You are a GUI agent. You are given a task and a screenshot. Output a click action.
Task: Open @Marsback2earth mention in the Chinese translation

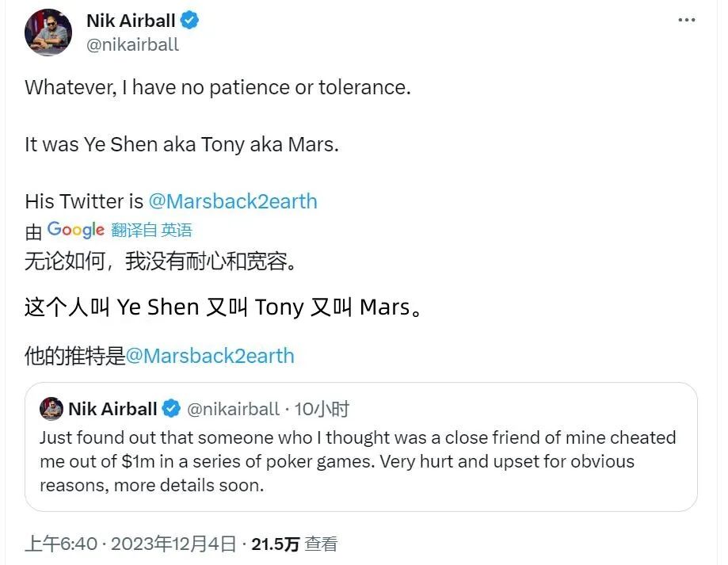[x=210, y=356]
